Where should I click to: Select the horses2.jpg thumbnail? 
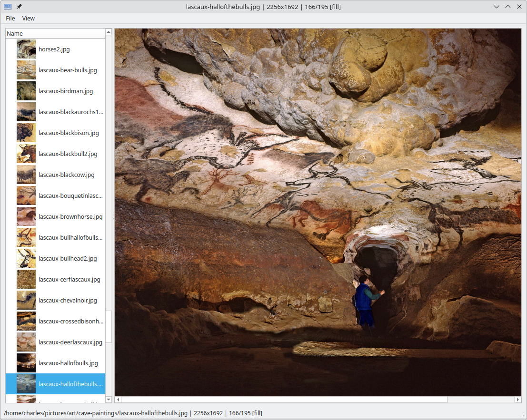pyautogui.click(x=26, y=49)
